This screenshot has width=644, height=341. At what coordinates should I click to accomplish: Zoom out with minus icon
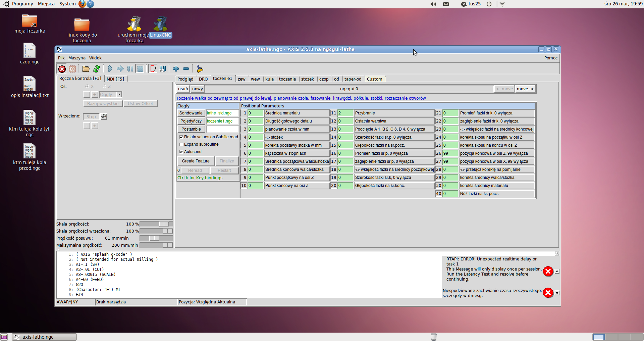click(x=186, y=69)
